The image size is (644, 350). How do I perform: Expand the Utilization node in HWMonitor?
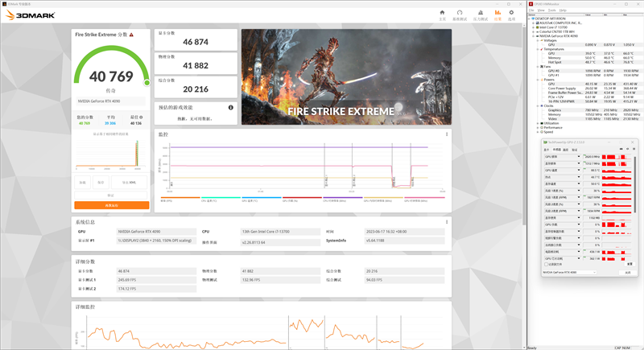[538, 123]
